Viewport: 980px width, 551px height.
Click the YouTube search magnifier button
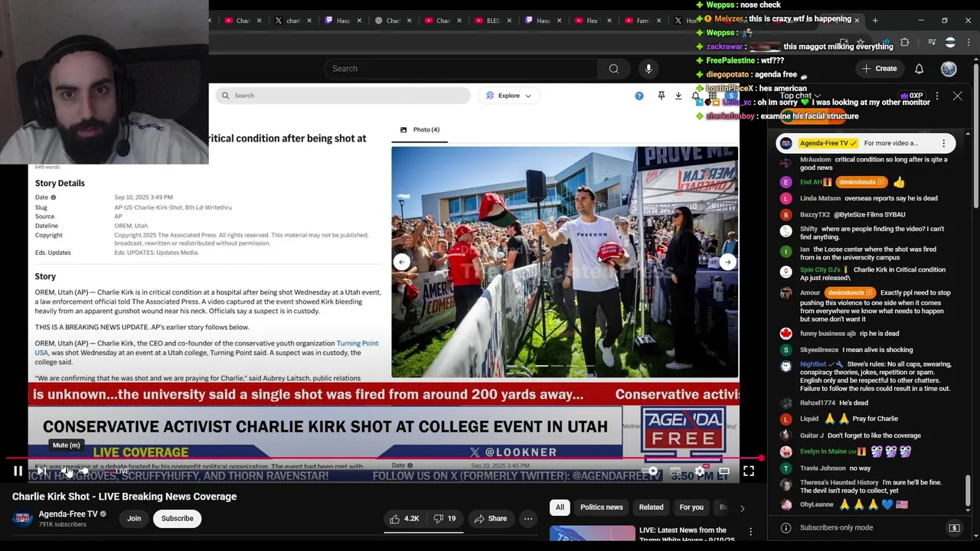coord(613,69)
